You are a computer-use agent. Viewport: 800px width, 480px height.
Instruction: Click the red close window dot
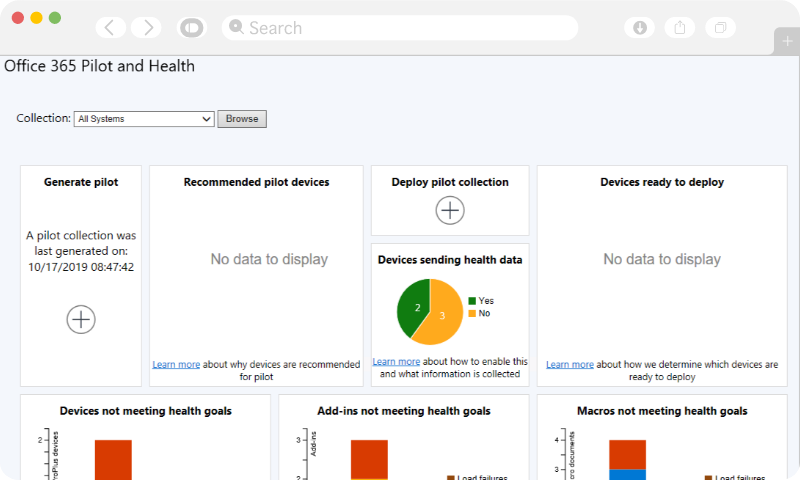pyautogui.click(x=18, y=18)
